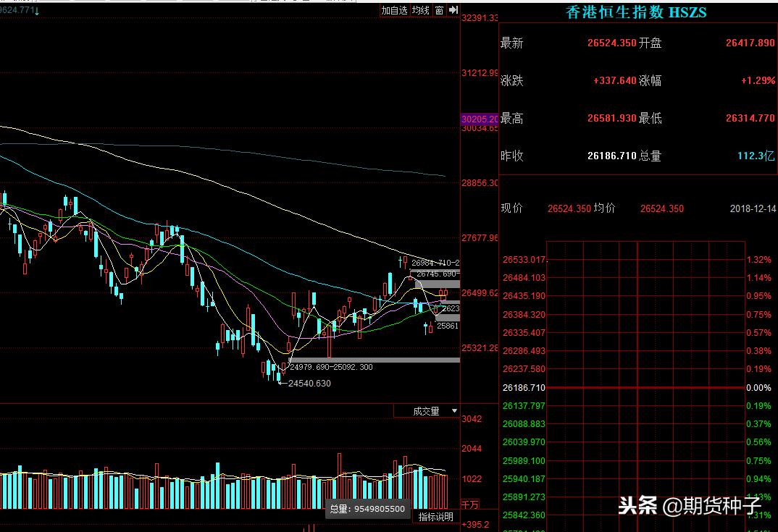Click the 26137.797 intraday axis label
This screenshot has height=532, width=778.
tap(524, 405)
